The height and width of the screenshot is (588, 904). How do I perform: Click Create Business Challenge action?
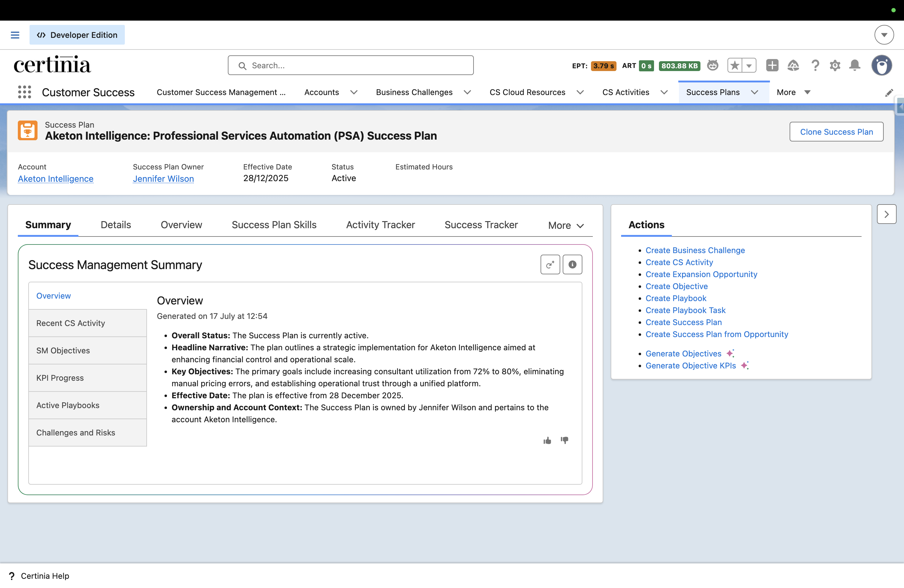click(x=695, y=250)
